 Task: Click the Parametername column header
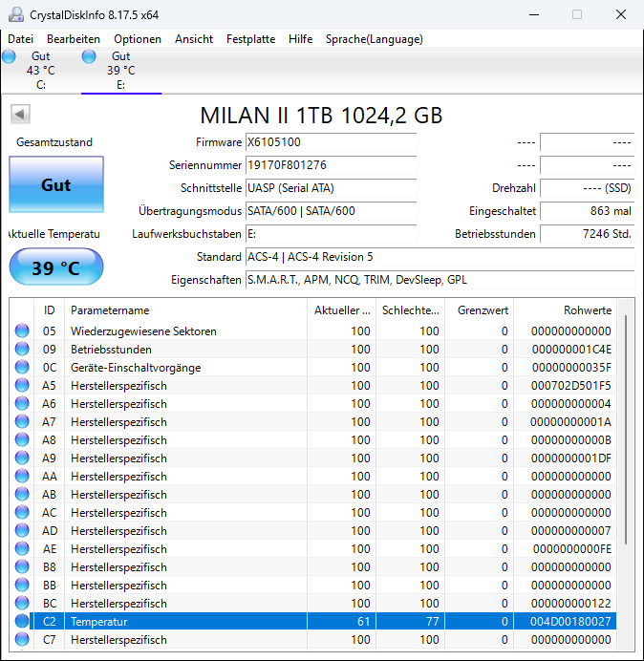185,310
